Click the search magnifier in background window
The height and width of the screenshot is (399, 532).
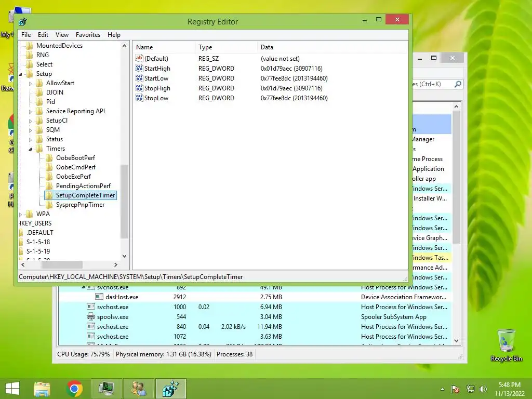coord(458,84)
